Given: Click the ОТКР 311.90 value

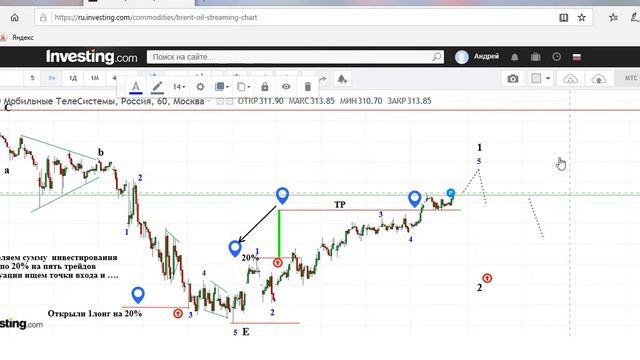Looking at the screenshot, I should (260, 101).
